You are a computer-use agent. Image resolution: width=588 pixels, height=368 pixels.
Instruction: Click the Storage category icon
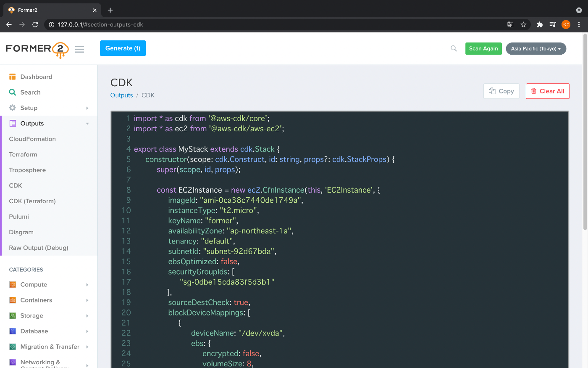click(13, 316)
